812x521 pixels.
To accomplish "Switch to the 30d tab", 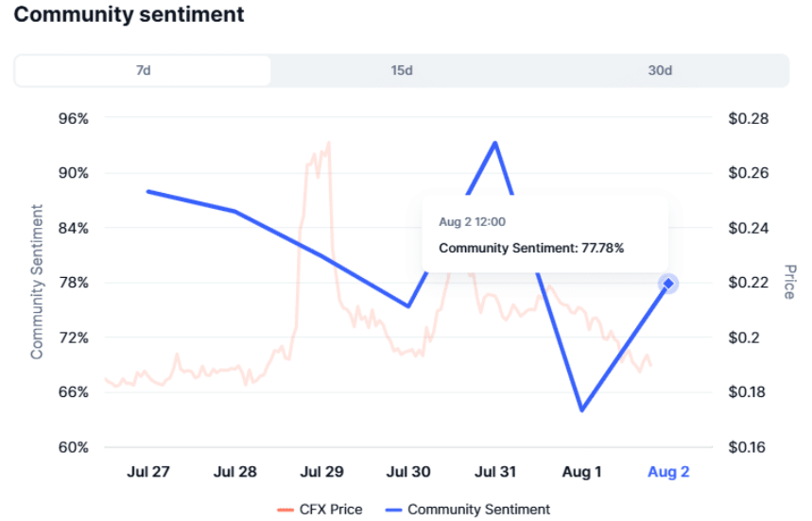I will coord(660,70).
